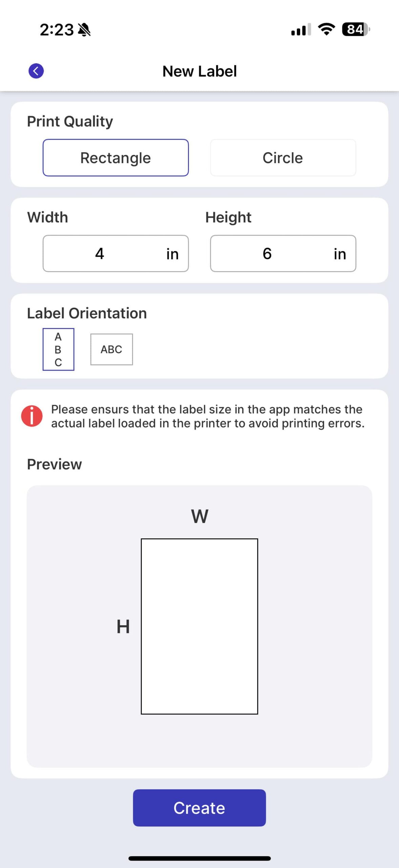Tap the Create button

point(199,808)
